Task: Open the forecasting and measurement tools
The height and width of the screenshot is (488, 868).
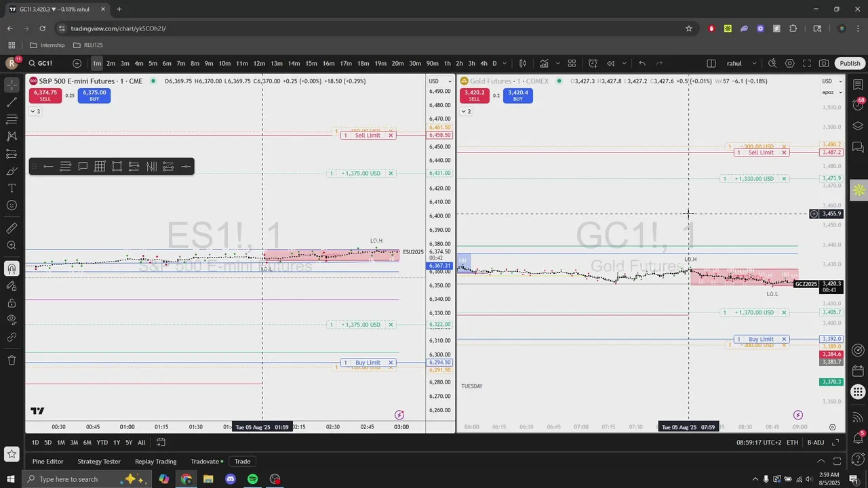Action: (x=12, y=154)
